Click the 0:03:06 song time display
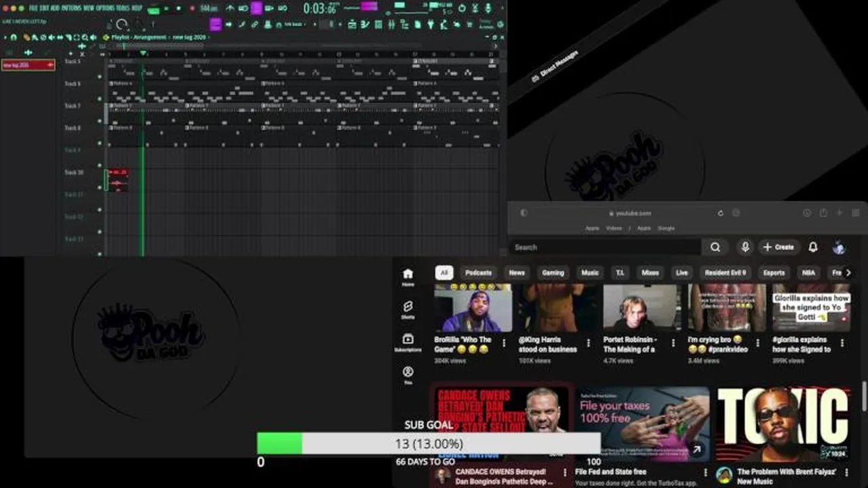Image resolution: width=868 pixels, height=488 pixels. click(x=320, y=8)
